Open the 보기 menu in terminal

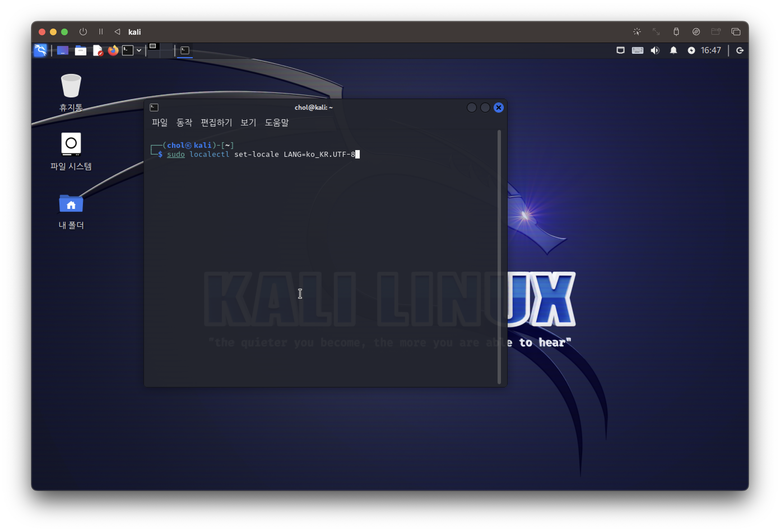coord(248,122)
